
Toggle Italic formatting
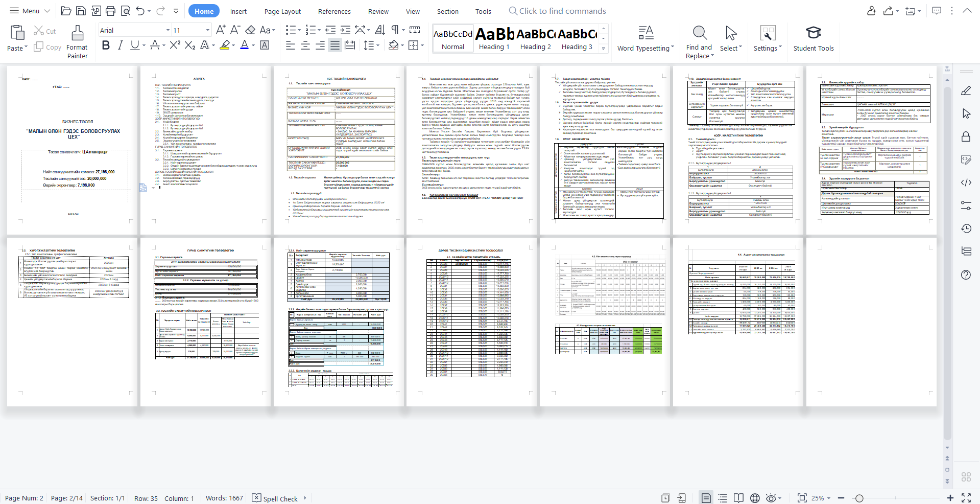[x=120, y=45]
